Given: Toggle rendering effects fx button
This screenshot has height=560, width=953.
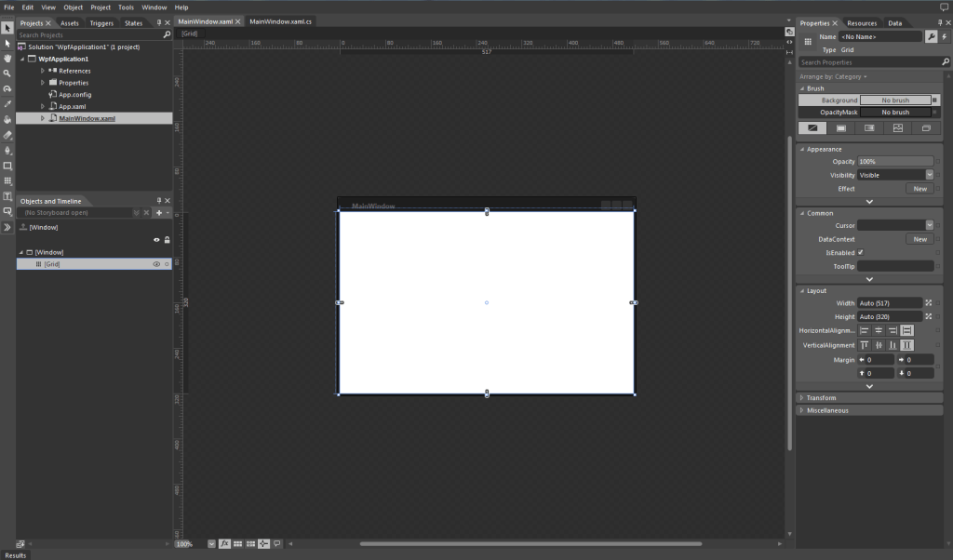Looking at the screenshot, I should pyautogui.click(x=224, y=543).
